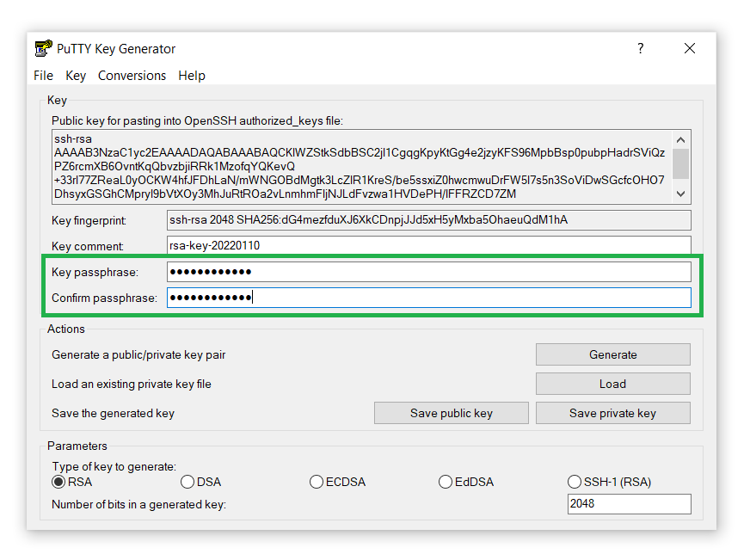Click the number of bits field showing 2048
The width and height of the screenshot is (750, 560).
coord(629,503)
